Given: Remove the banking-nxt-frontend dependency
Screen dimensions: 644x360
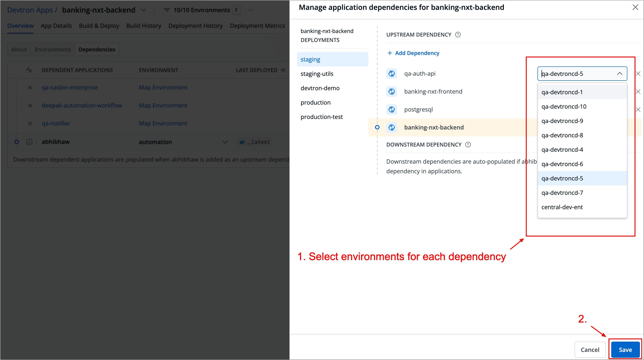Looking at the screenshot, I should tap(638, 92).
